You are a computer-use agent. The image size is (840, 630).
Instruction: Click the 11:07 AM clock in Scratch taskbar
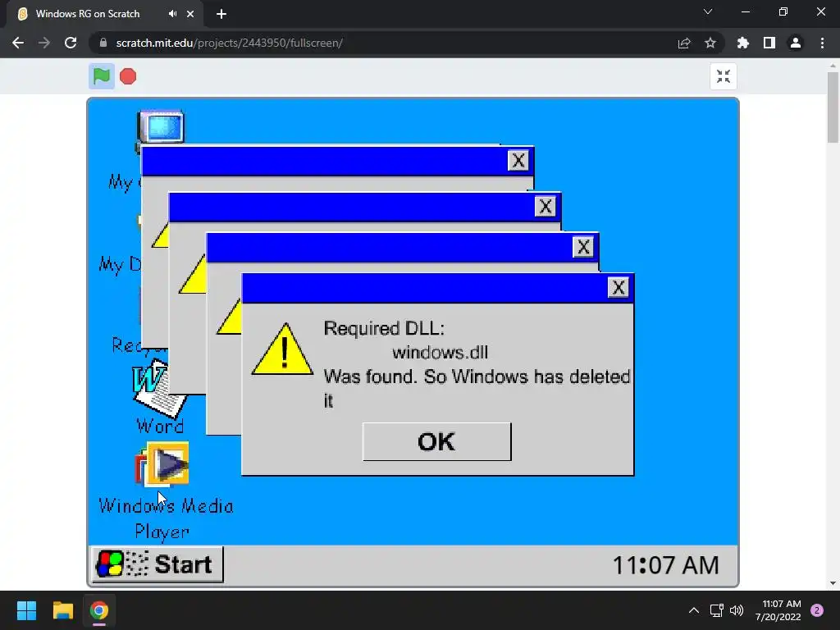coord(665,565)
